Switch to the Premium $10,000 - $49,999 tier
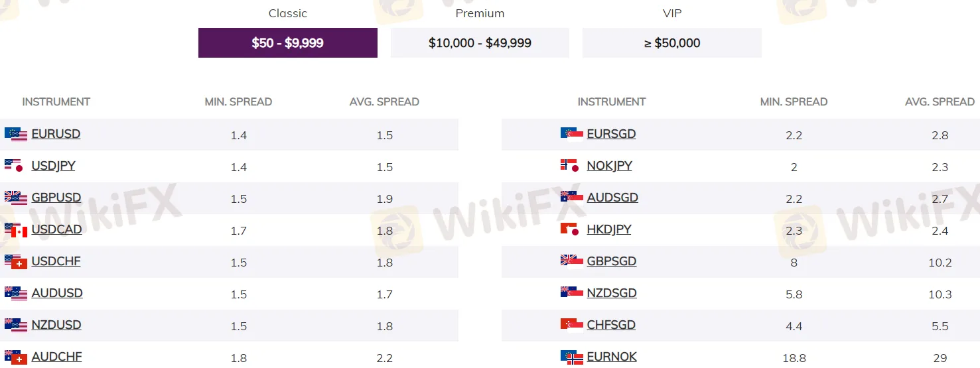The image size is (980, 368). [x=480, y=43]
